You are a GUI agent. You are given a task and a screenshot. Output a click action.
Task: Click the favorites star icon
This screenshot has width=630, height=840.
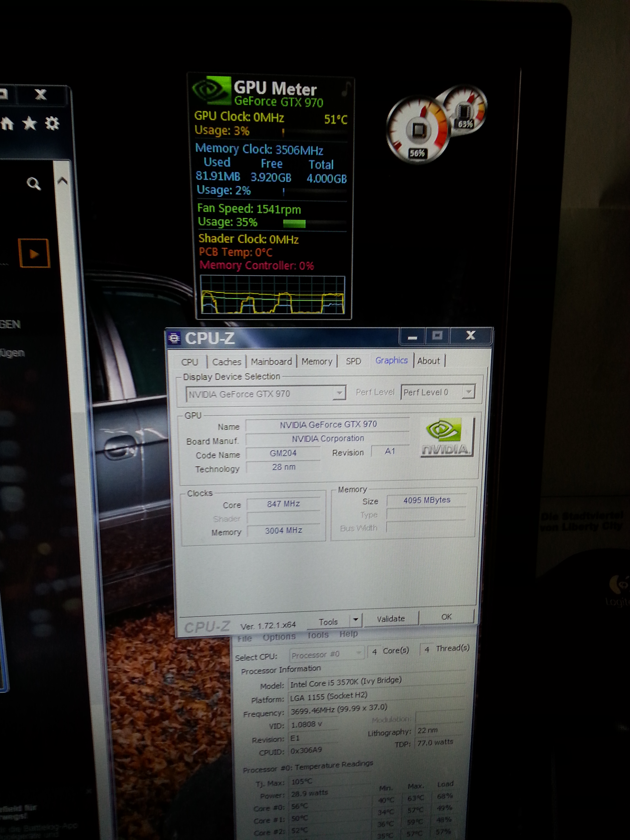click(x=30, y=124)
